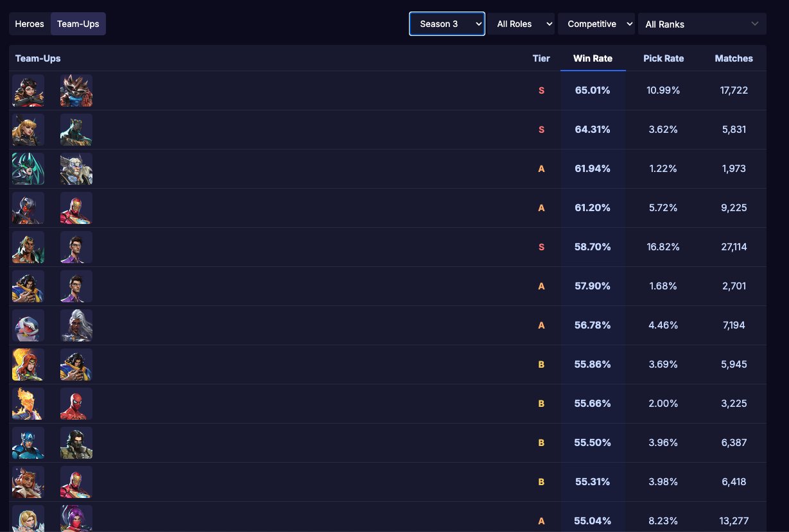Click the 8.23% pick rate cell
The image size is (789, 532).
pos(663,521)
